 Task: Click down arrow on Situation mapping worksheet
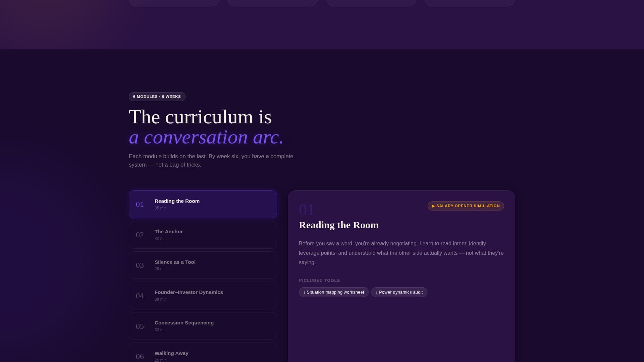(x=304, y=292)
